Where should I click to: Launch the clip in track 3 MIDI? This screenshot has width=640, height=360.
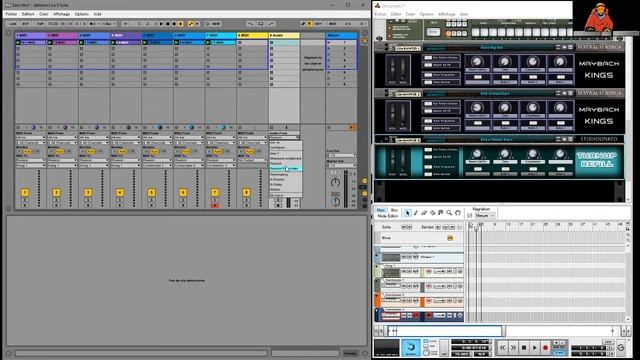81,42
